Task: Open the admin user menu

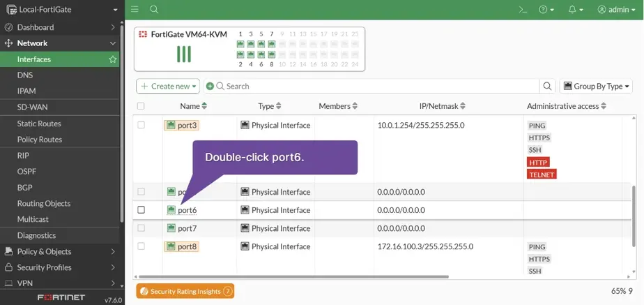Action: (618, 10)
